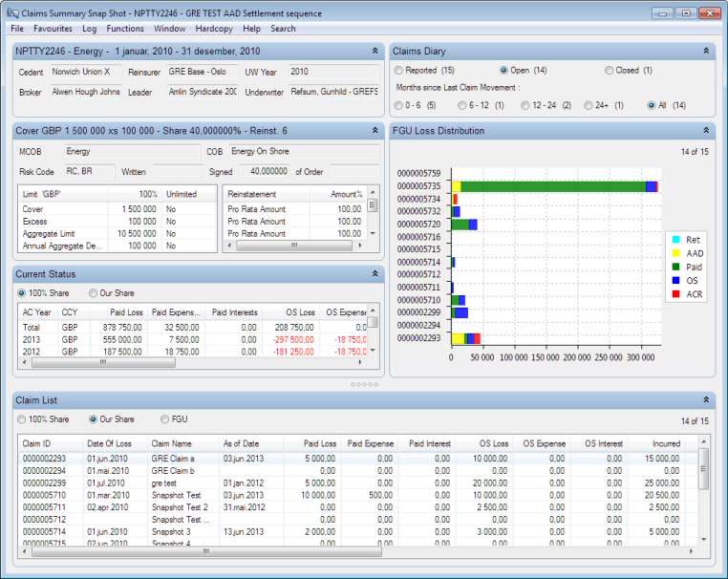
Task: Select Our Share in Claim List
Action: pyautogui.click(x=93, y=419)
